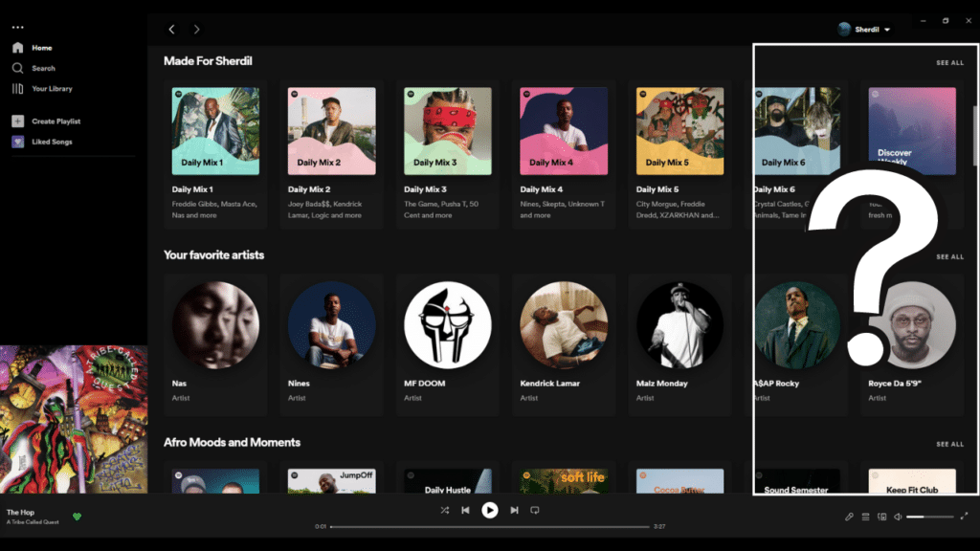Open the Your favorite artists heading
This screenshot has height=551, width=980.
(x=213, y=254)
